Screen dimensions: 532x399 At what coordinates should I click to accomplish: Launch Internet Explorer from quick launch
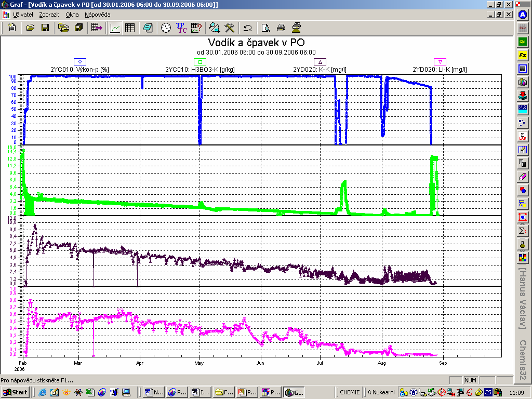(43, 393)
